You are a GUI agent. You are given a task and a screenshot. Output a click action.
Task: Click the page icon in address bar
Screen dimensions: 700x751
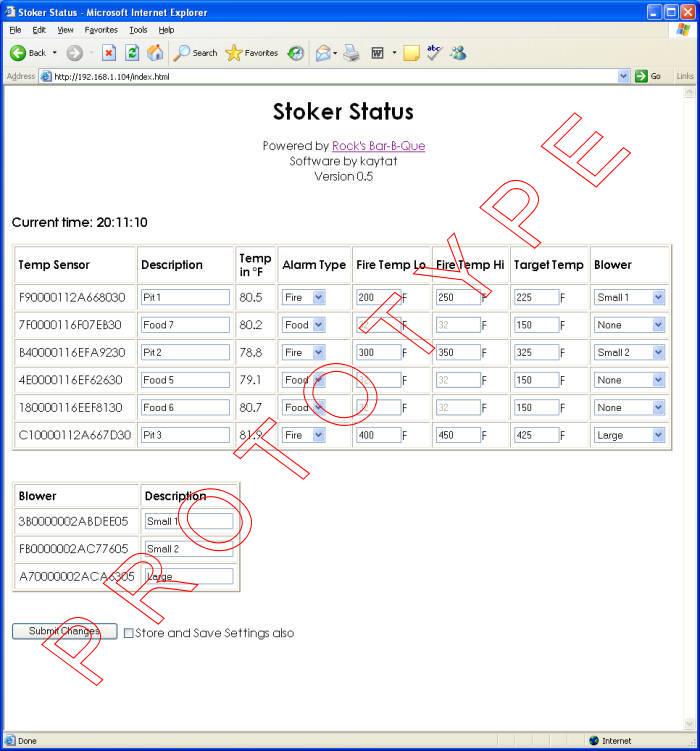[x=46, y=76]
